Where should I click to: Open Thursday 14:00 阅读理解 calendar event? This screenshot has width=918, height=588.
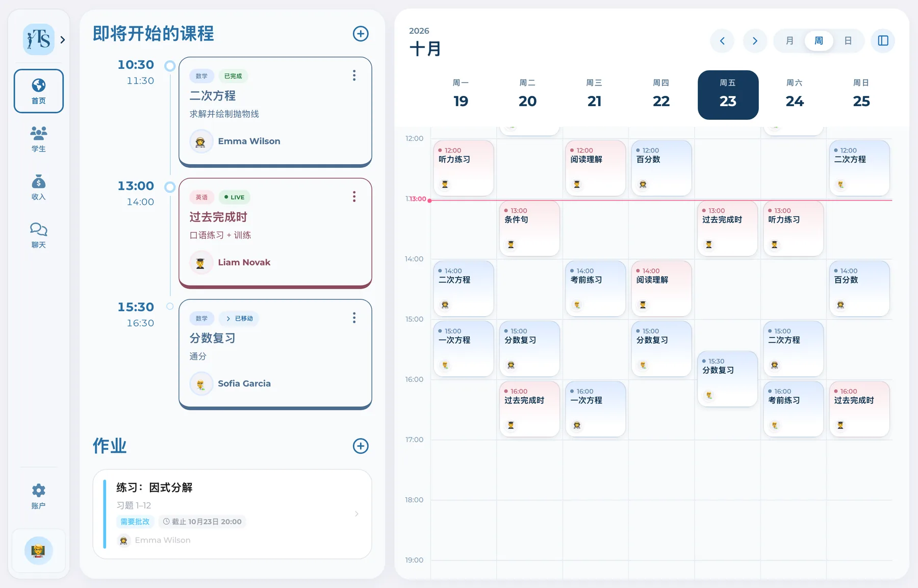coord(661,289)
